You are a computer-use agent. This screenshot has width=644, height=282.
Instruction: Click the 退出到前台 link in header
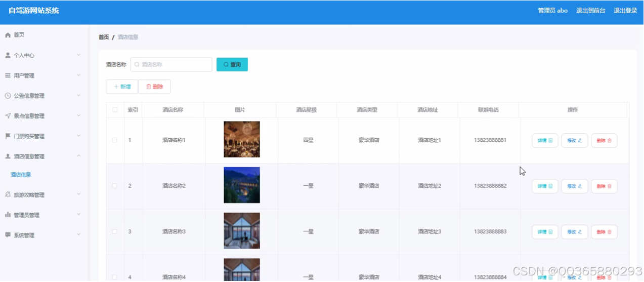[590, 11]
